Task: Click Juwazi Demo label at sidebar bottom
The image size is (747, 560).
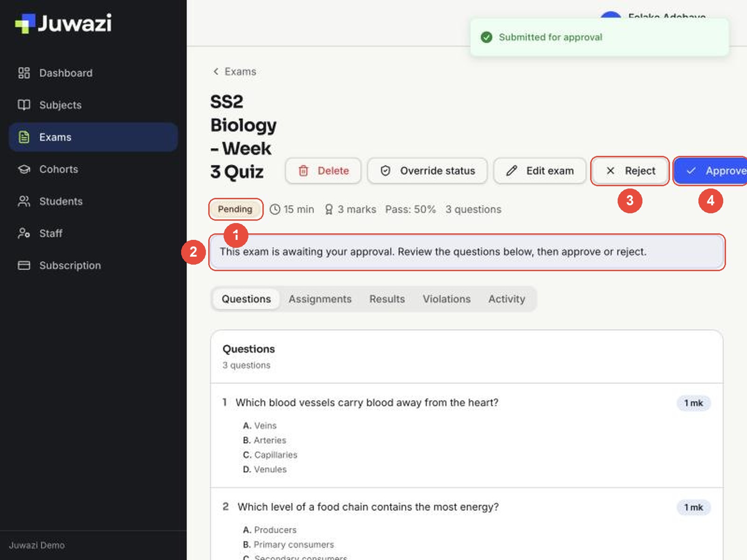Action: 37,545
